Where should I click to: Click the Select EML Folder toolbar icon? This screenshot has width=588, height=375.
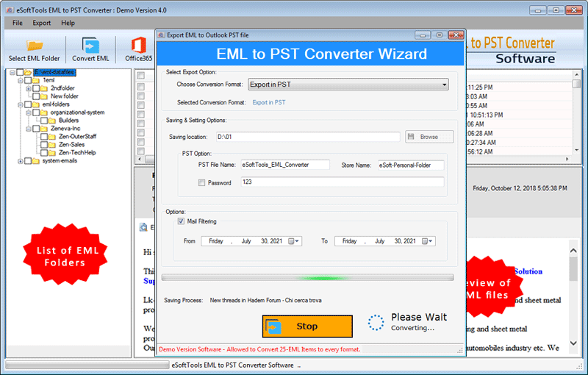[x=35, y=46]
